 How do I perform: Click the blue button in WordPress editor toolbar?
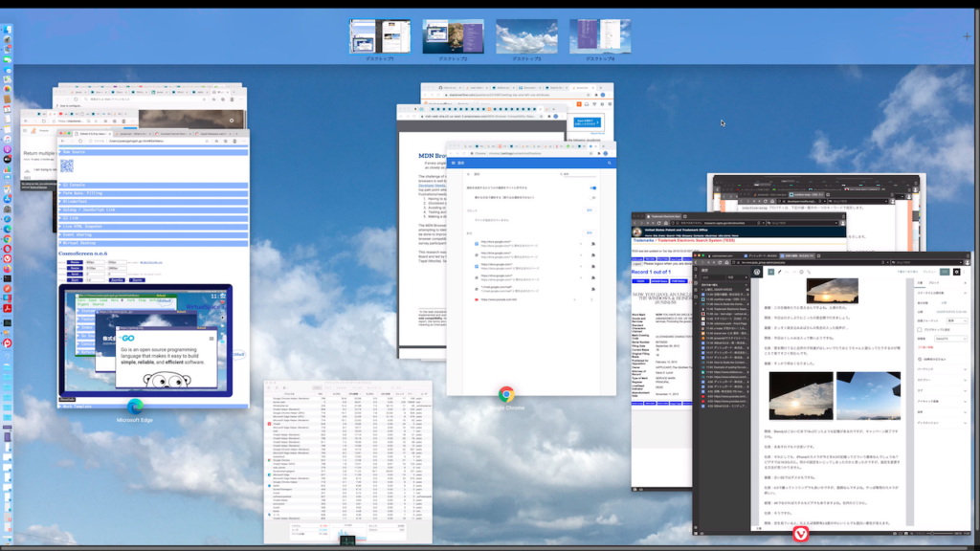click(x=943, y=272)
